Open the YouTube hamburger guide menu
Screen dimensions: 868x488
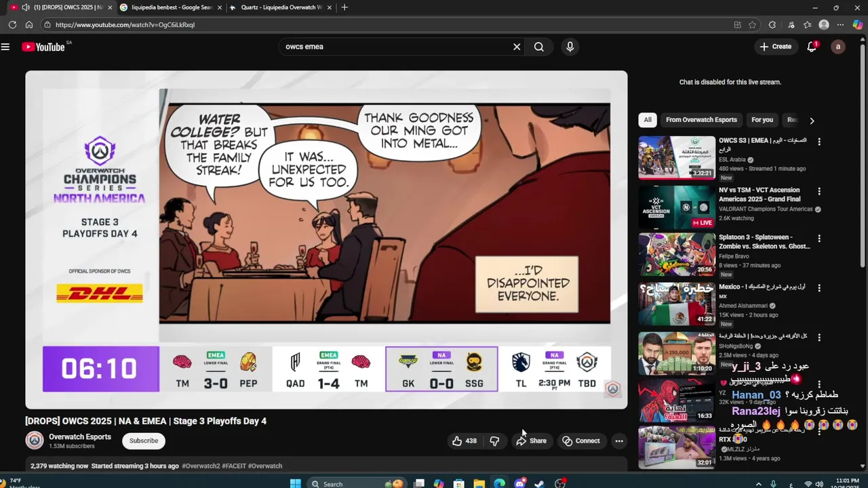pyautogui.click(x=5, y=47)
